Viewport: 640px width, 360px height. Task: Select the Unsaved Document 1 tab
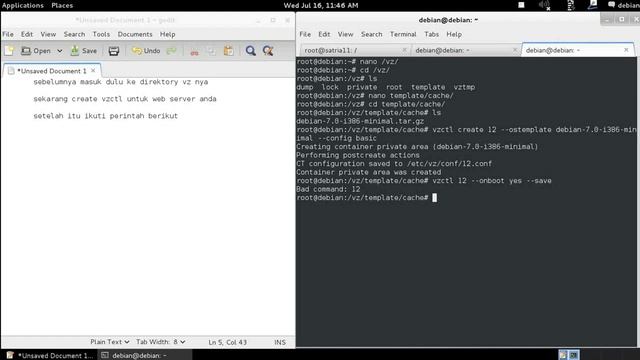[52, 71]
